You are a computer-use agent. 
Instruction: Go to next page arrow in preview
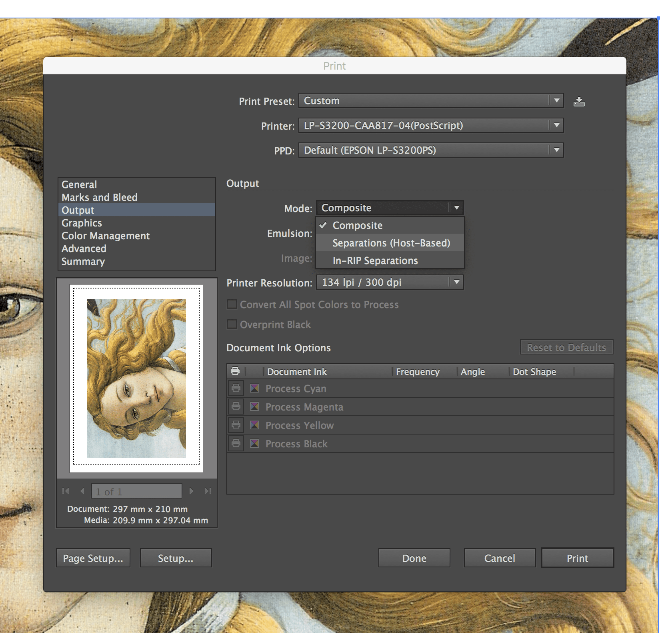(191, 491)
